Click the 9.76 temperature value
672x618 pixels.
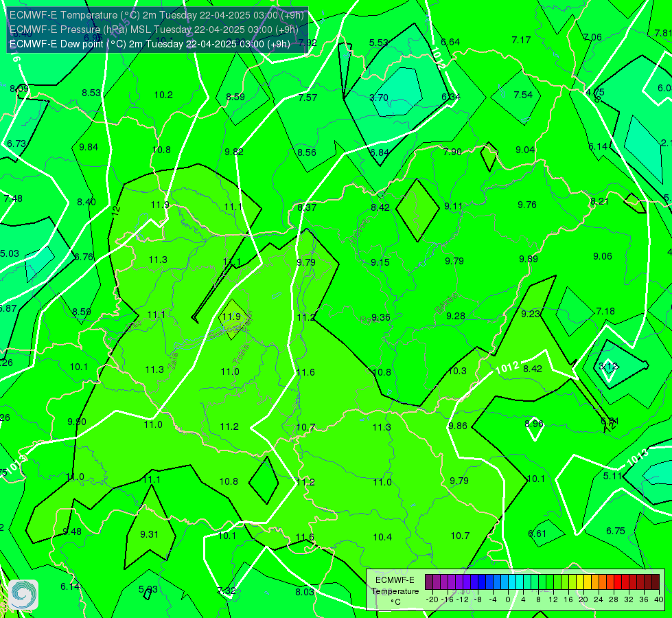coord(527,205)
